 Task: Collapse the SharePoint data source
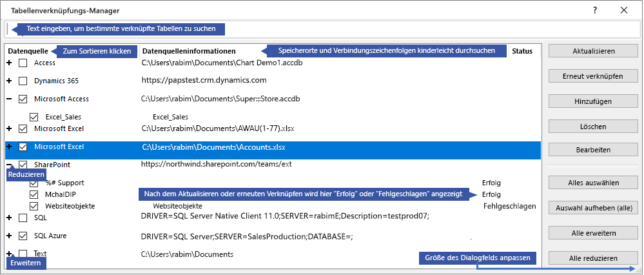click(x=10, y=165)
